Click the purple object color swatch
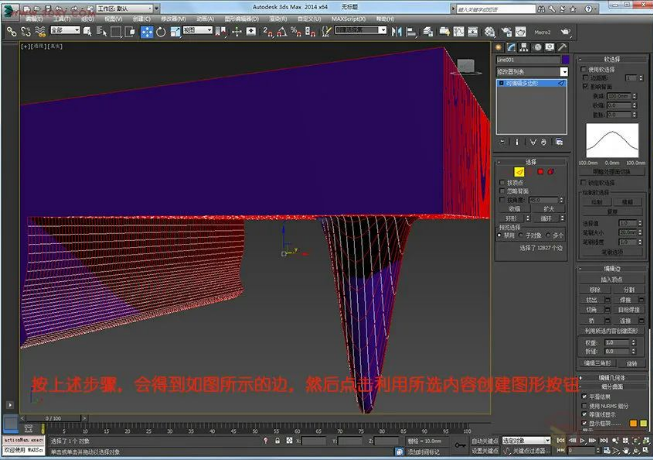Screen dimensions: 653x461 coord(564,60)
